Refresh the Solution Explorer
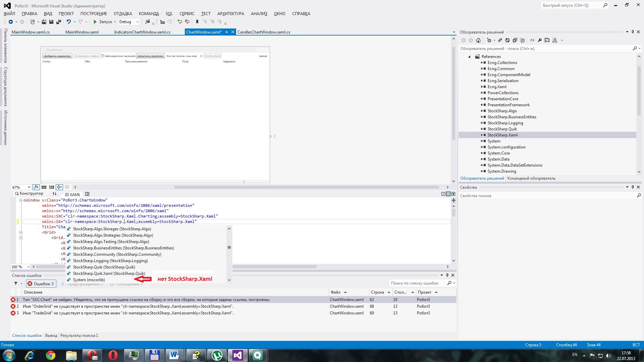This screenshot has width=644, height=362. click(507, 40)
